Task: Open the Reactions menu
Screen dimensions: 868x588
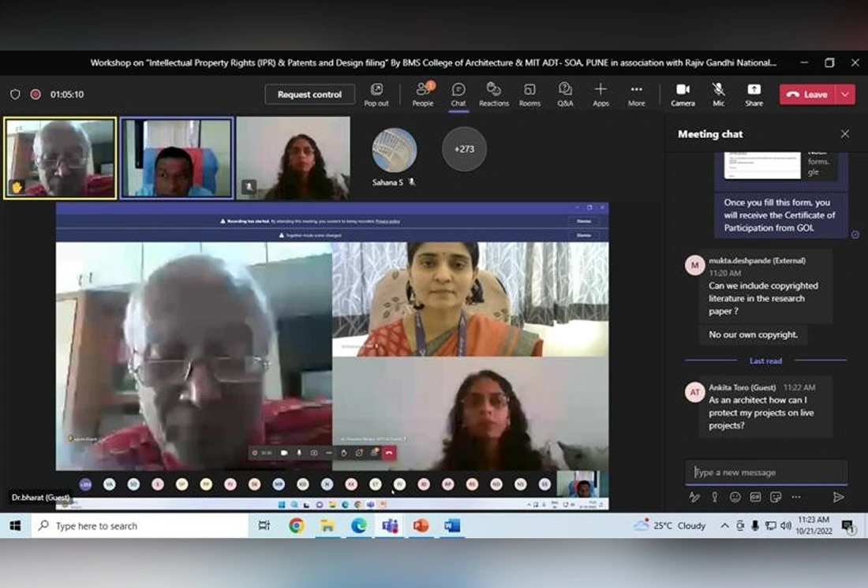Action: 494,94
